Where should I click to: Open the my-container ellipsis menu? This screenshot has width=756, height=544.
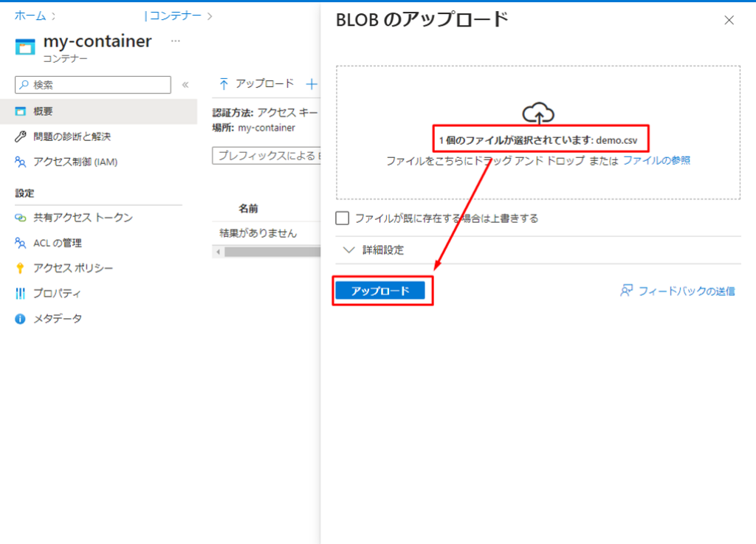(176, 41)
